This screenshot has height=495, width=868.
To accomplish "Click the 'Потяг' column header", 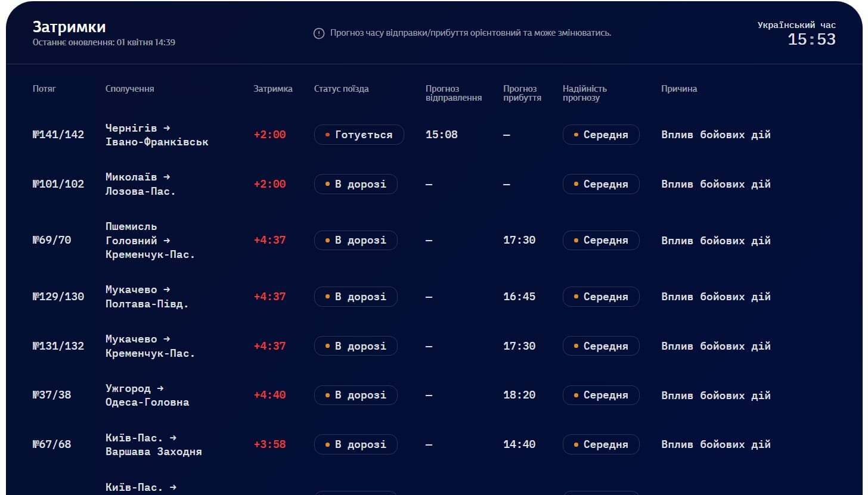I will click(44, 89).
